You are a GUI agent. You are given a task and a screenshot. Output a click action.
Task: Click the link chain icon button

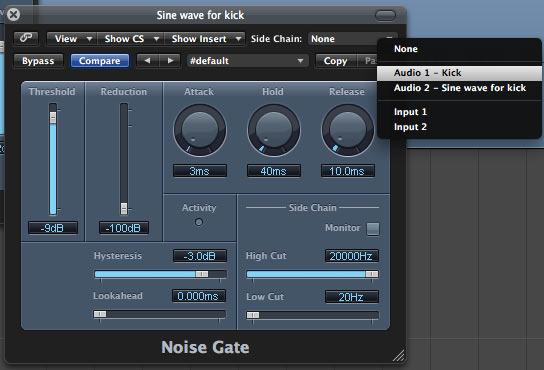[26, 38]
